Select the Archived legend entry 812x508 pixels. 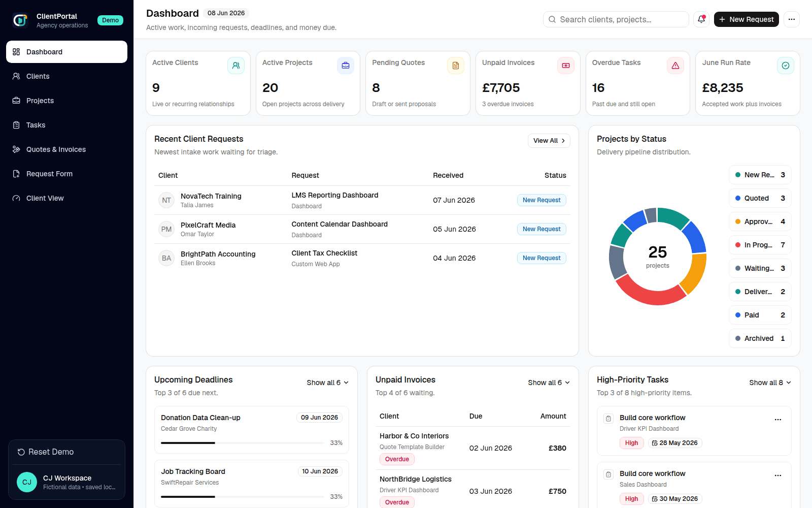(x=760, y=338)
